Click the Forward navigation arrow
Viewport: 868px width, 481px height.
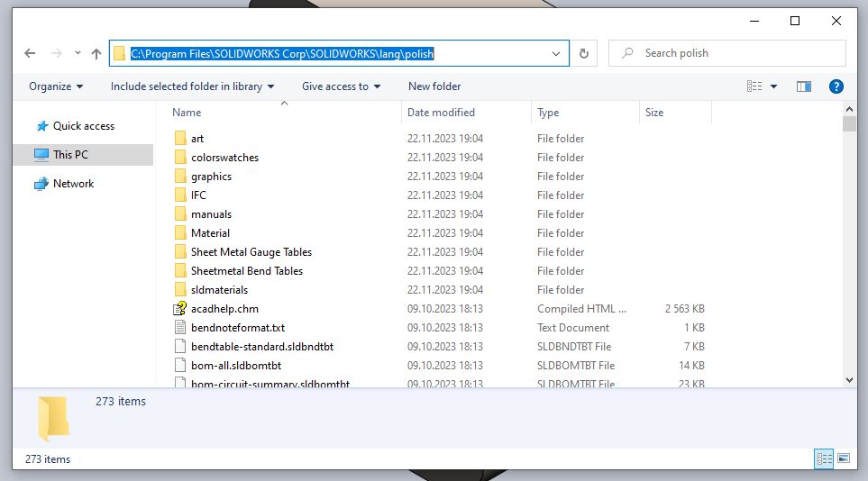coord(57,53)
